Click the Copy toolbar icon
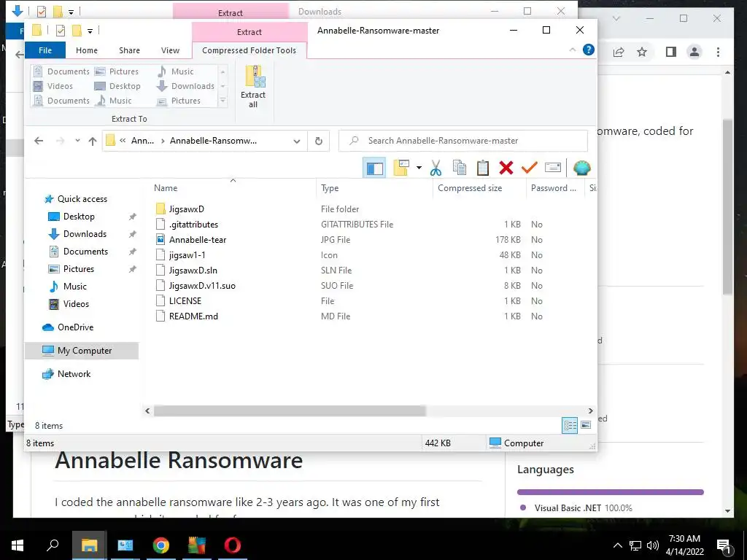The image size is (747, 560). pyautogui.click(x=460, y=168)
